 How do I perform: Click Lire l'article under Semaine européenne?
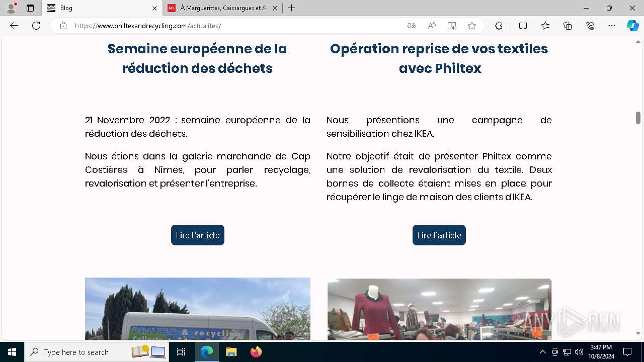(x=198, y=235)
